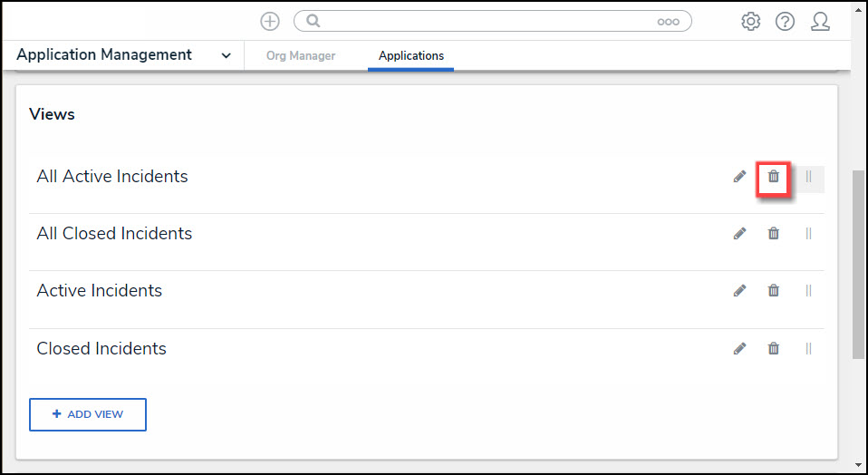Viewport: 868px width, 475px height.
Task: Expand the Application Management dropdown
Action: pos(226,56)
